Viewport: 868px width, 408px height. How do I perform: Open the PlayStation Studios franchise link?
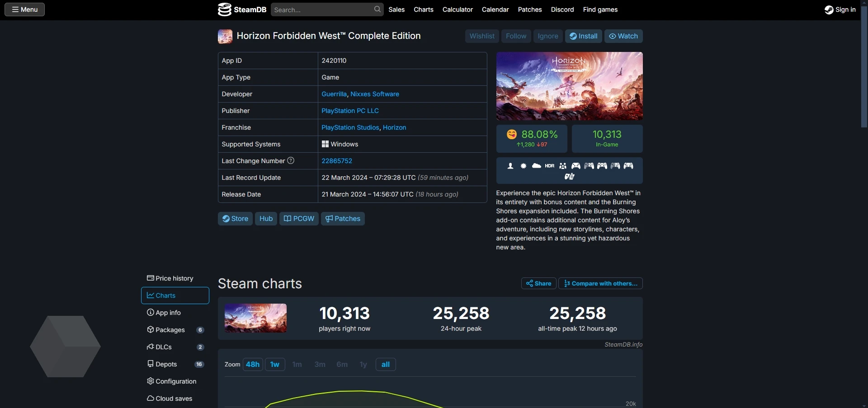tap(350, 127)
